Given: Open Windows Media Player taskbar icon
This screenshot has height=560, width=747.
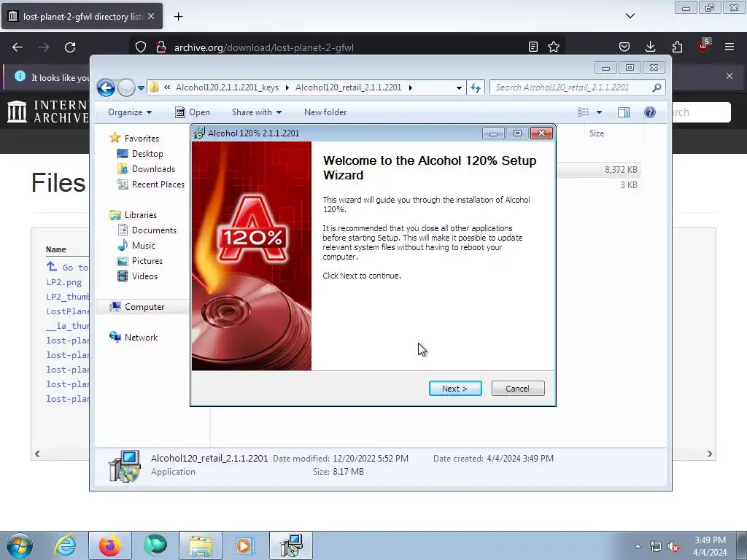Looking at the screenshot, I should pyautogui.click(x=246, y=545).
